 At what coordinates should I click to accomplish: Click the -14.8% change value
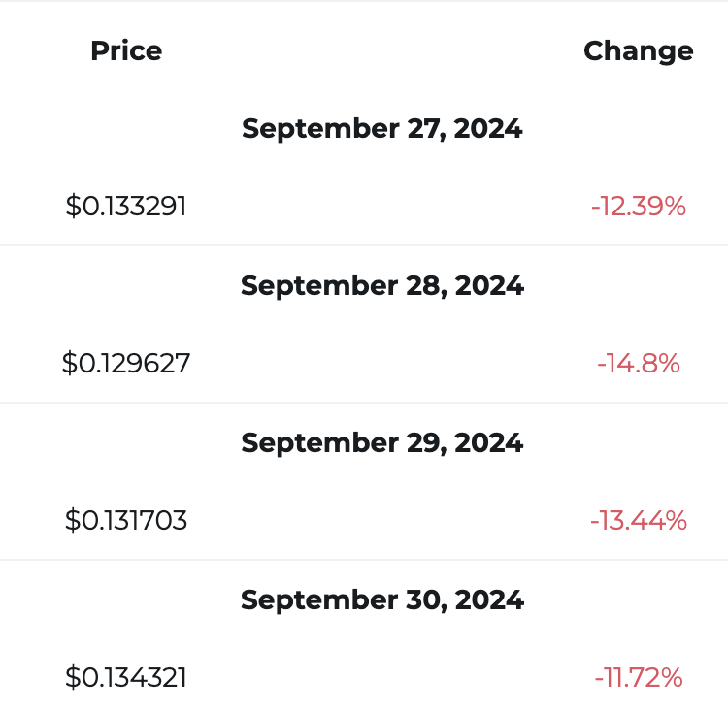pos(639,363)
